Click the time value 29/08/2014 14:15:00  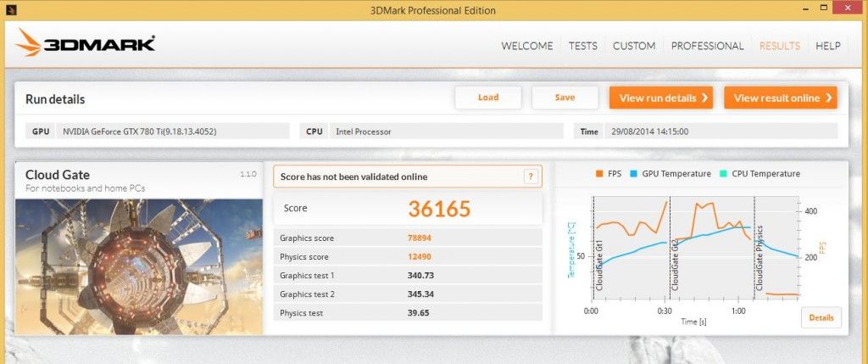[650, 132]
